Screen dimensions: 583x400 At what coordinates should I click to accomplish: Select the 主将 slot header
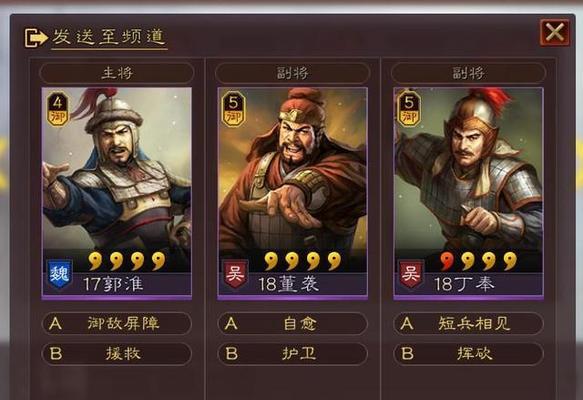pos(117,72)
